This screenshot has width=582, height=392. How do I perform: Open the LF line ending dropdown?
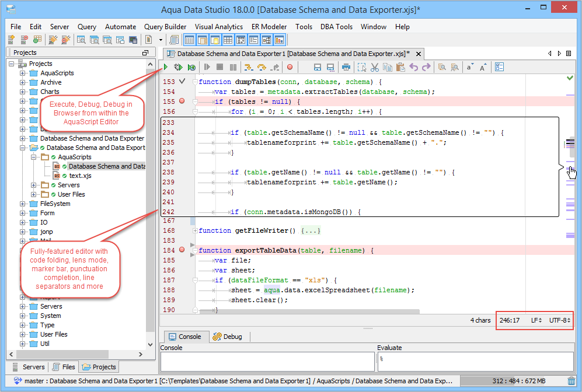pyautogui.click(x=536, y=320)
